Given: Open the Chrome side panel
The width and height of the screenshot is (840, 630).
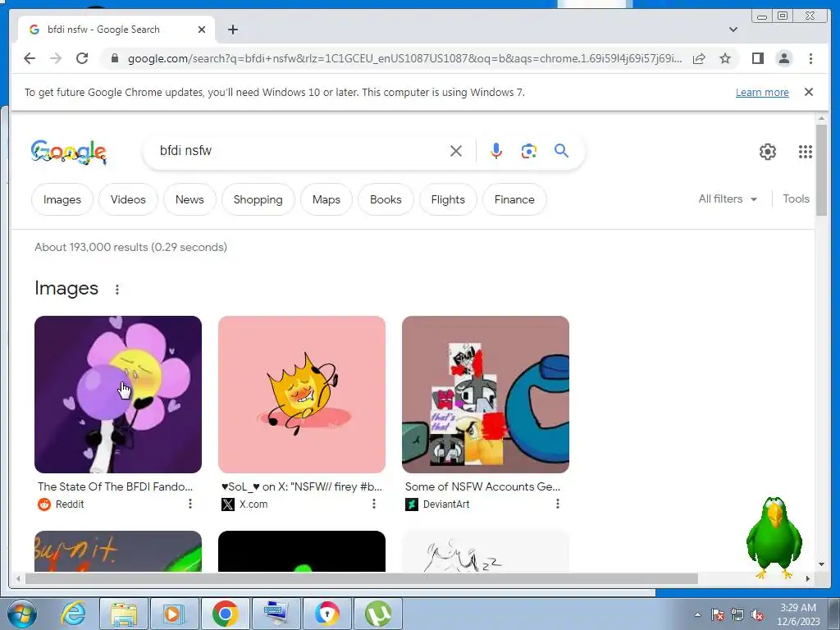Looking at the screenshot, I should 757,58.
